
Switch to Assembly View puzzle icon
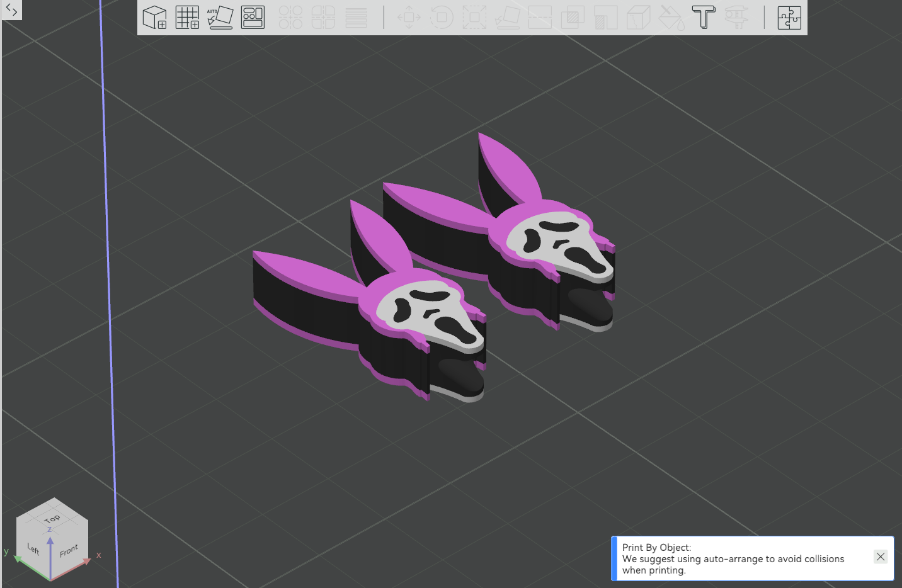(x=789, y=17)
